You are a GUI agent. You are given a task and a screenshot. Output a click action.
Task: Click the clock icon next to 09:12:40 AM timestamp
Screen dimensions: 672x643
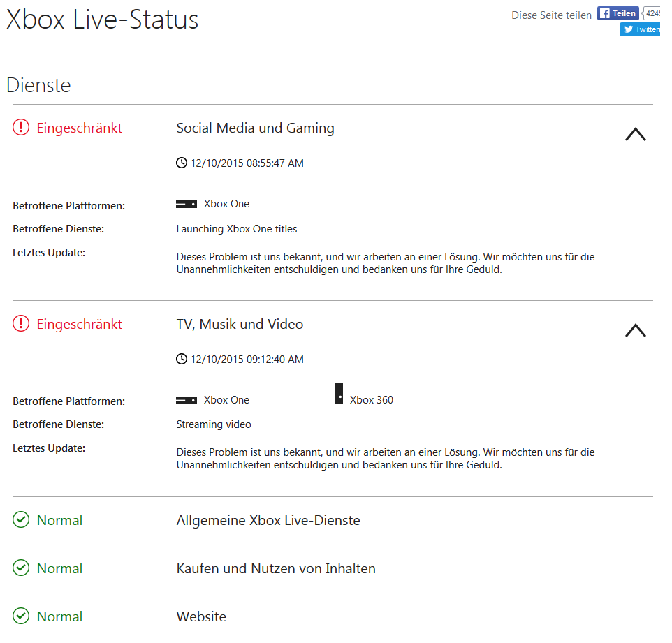coord(182,359)
